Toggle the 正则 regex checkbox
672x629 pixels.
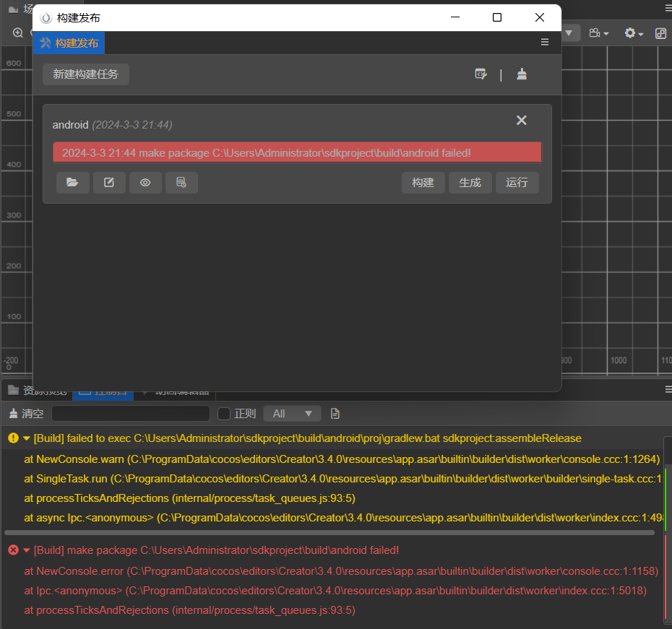[224, 414]
